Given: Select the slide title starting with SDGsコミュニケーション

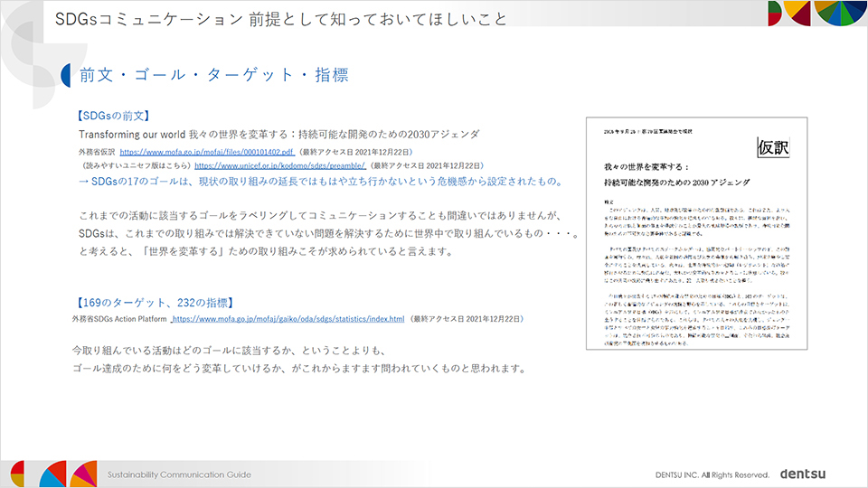Looking at the screenshot, I should click(280, 19).
